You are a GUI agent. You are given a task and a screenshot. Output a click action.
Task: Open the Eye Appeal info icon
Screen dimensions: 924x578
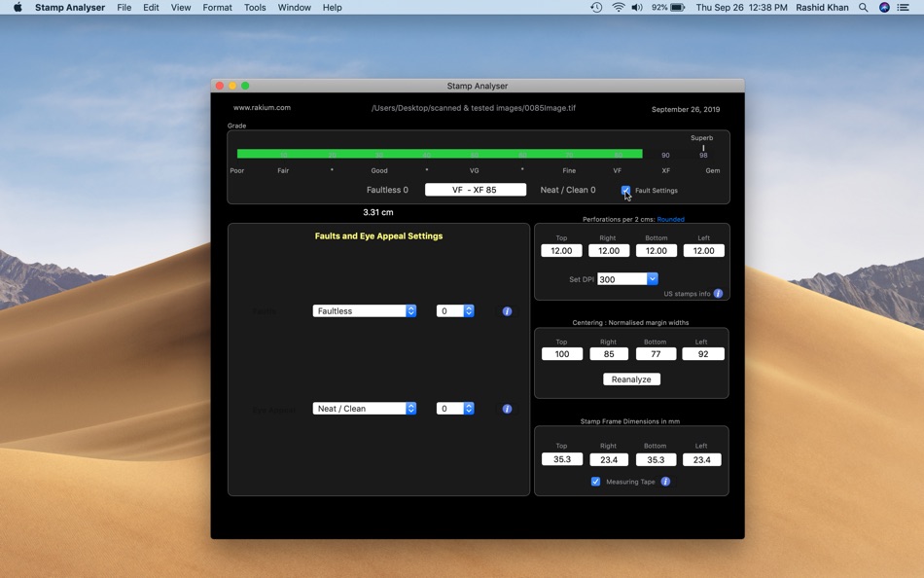click(x=507, y=409)
